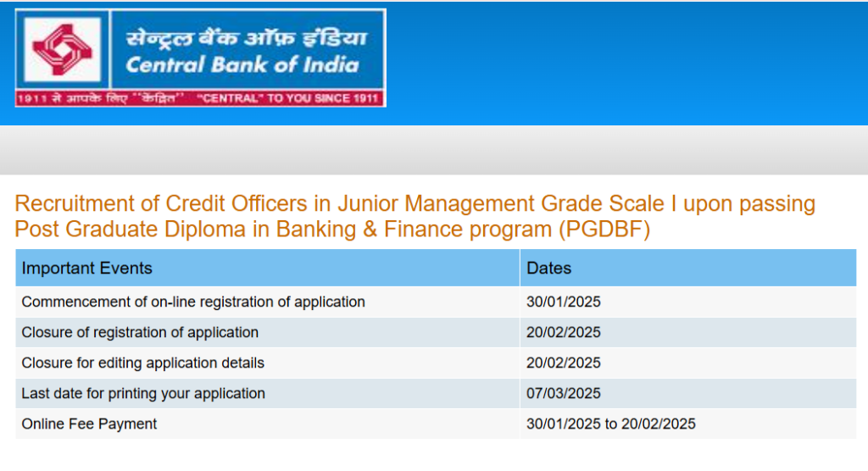868x471 pixels.
Task: Click the empty blue banner area beside the logo
Action: click(x=626, y=63)
